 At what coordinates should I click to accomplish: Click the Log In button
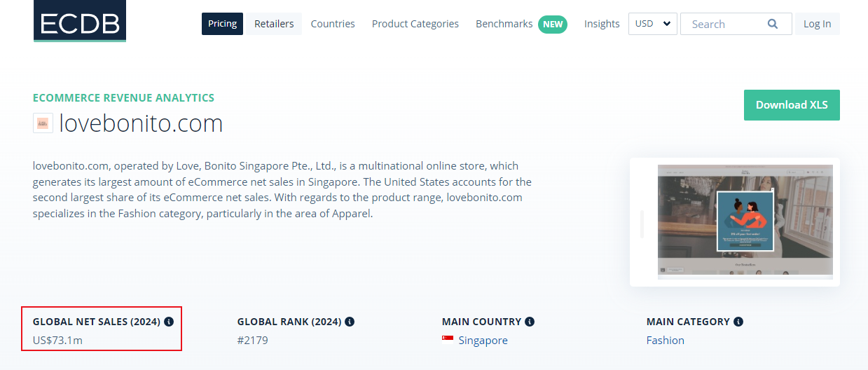pyautogui.click(x=817, y=24)
